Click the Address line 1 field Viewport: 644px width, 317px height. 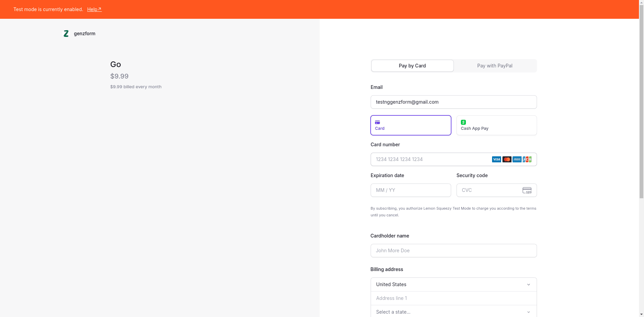pyautogui.click(x=453, y=298)
